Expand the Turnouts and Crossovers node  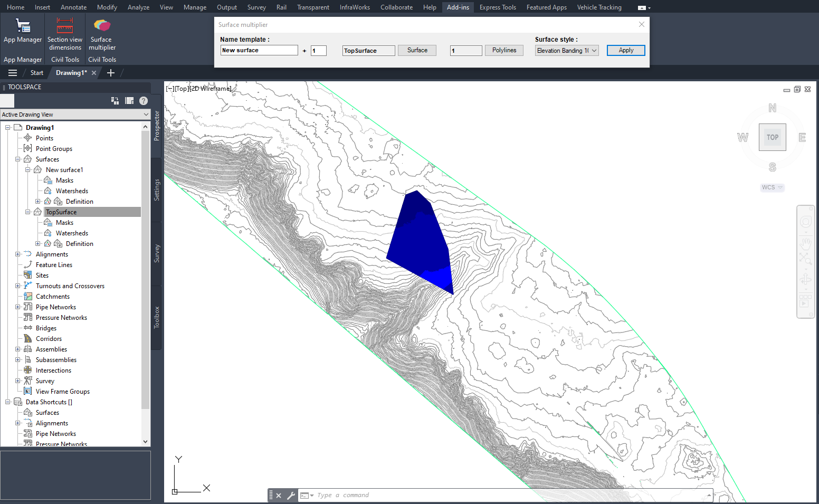tap(18, 286)
